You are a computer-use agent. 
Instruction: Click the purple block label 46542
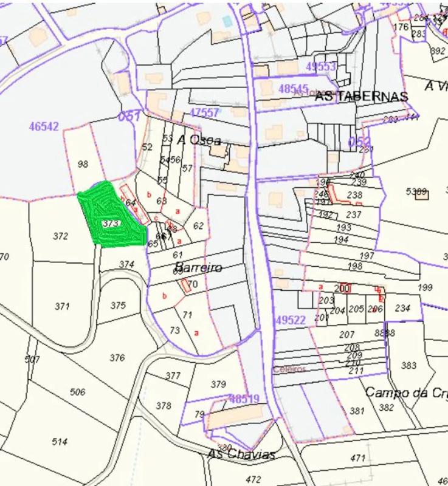pos(44,126)
